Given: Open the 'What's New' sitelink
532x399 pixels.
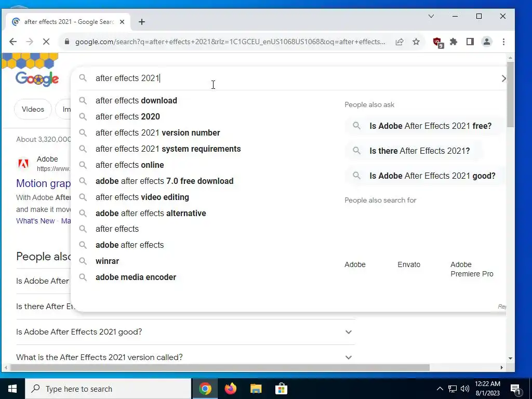Looking at the screenshot, I should (35, 221).
